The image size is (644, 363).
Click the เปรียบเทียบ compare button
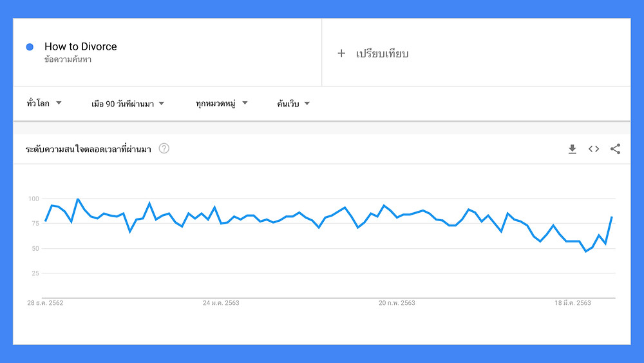[x=382, y=54]
